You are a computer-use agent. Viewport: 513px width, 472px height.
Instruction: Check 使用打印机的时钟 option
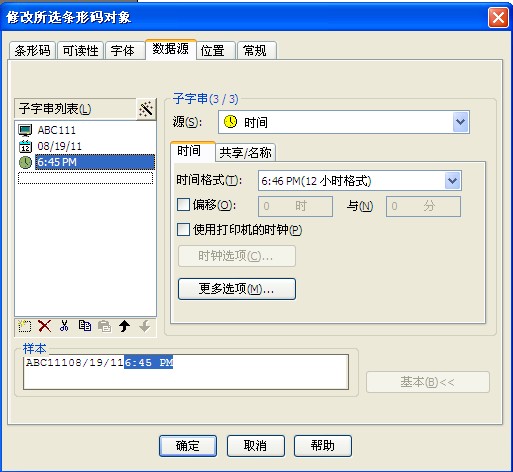tap(183, 229)
